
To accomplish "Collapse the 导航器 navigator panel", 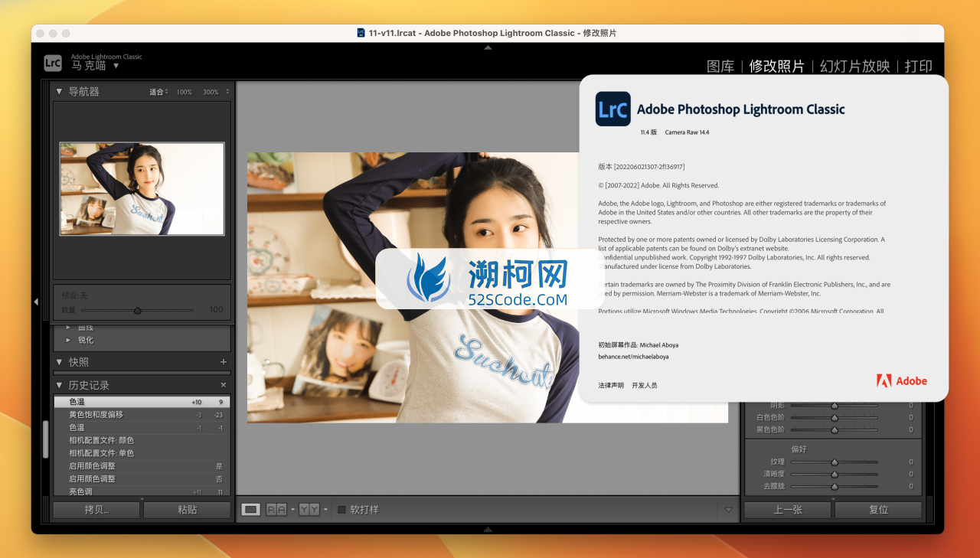I will (x=59, y=92).
